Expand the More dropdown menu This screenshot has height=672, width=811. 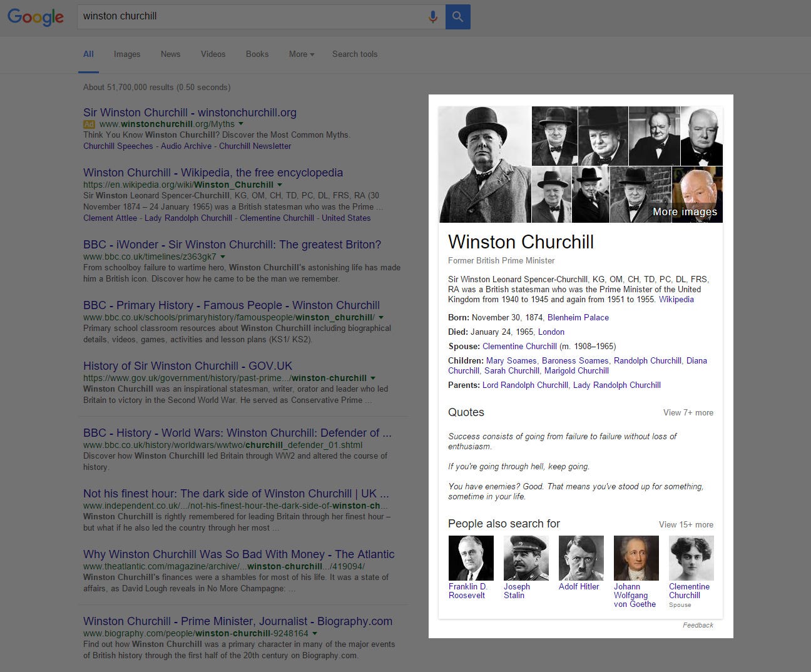302,54
